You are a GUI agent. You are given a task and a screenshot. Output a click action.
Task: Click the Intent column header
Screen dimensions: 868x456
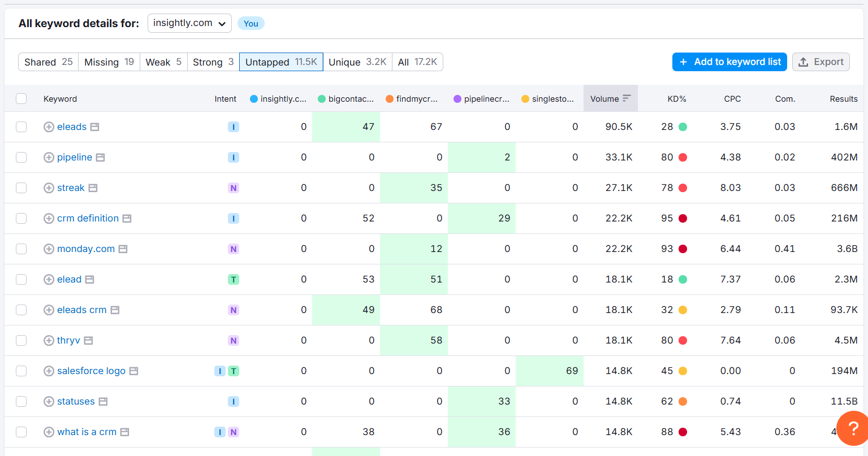tap(226, 99)
